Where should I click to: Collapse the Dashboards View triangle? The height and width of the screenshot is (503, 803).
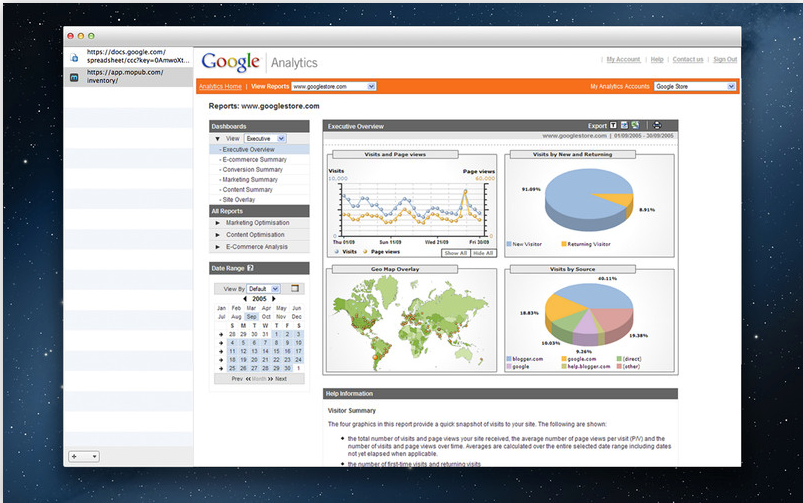click(x=218, y=139)
